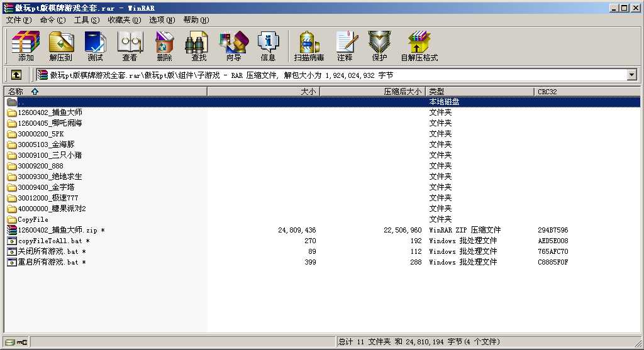Open the address bar dropdown arrow

(631, 75)
